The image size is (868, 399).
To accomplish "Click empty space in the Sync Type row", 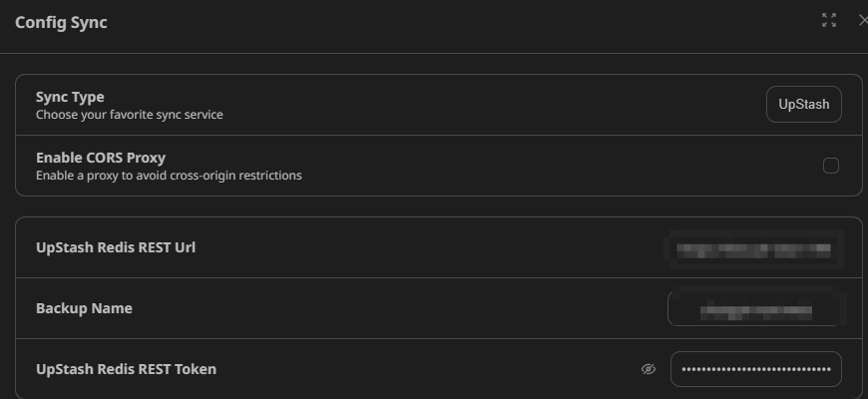I will [471, 105].
